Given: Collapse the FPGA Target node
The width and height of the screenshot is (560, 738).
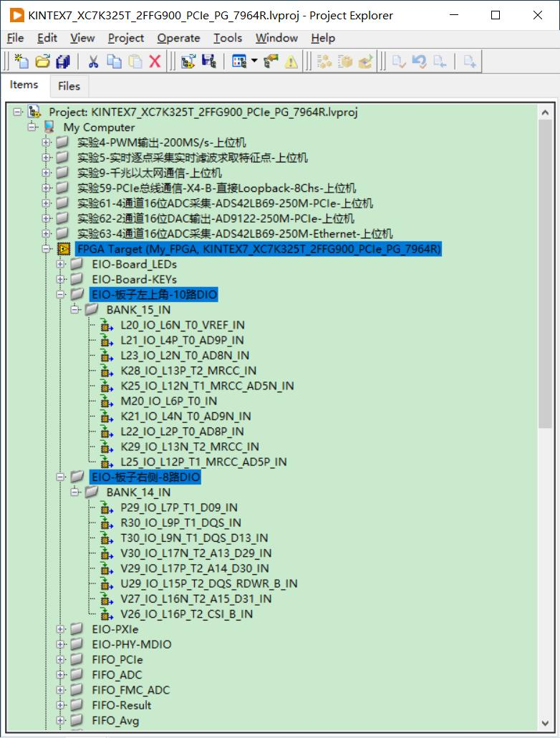Looking at the screenshot, I should [46, 249].
